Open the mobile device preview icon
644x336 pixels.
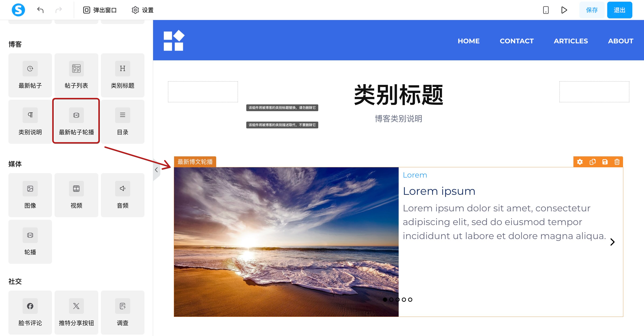coord(546,10)
